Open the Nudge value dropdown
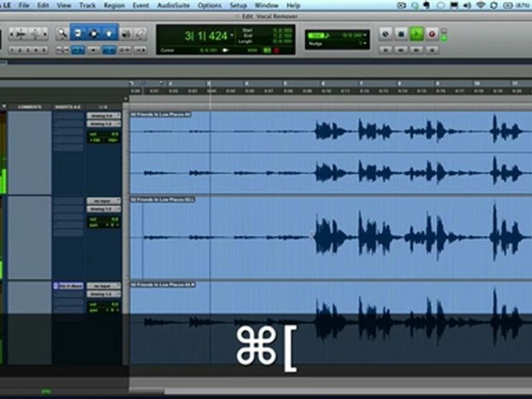The width and height of the screenshot is (532, 399). point(365,43)
